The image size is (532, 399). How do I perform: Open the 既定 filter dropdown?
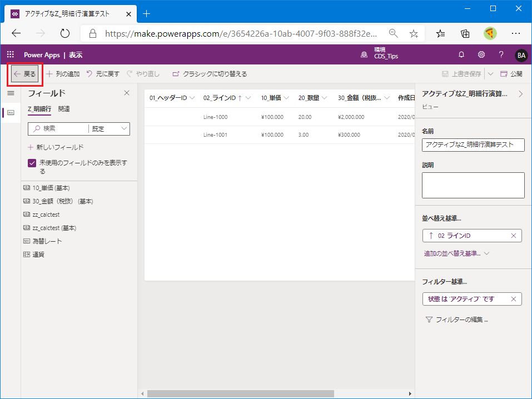coord(110,128)
